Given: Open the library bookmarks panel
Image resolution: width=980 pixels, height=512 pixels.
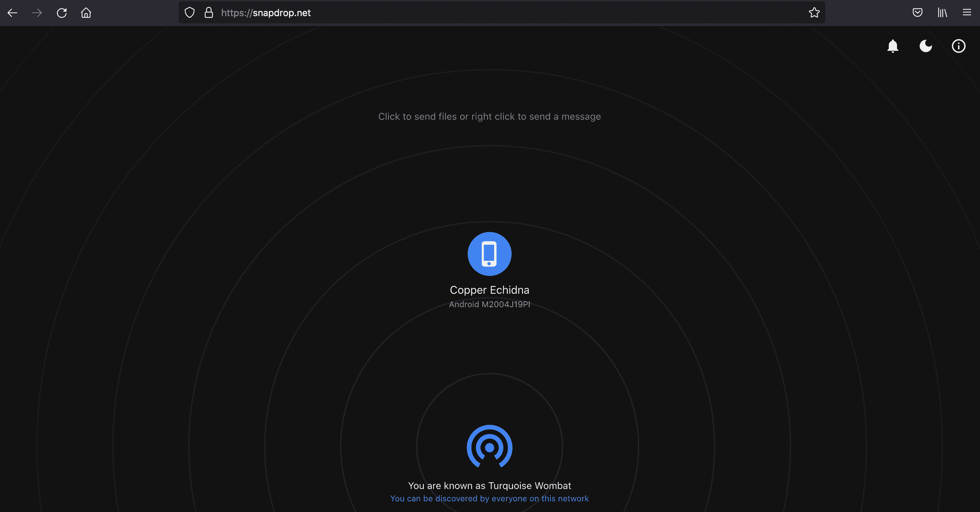Looking at the screenshot, I should pos(942,13).
